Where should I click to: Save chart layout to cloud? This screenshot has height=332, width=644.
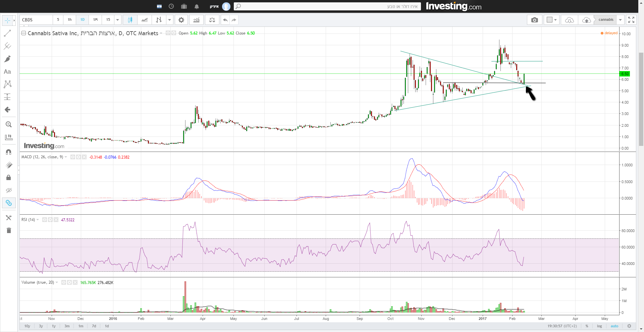coord(586,20)
